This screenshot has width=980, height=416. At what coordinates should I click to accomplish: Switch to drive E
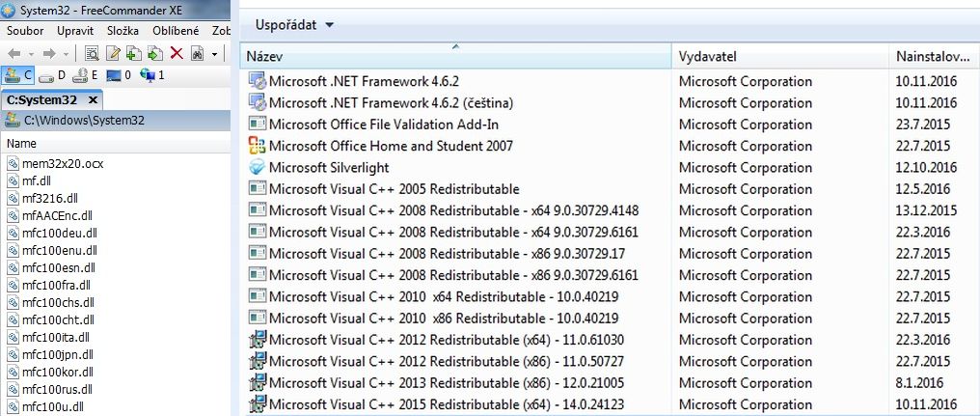87,75
